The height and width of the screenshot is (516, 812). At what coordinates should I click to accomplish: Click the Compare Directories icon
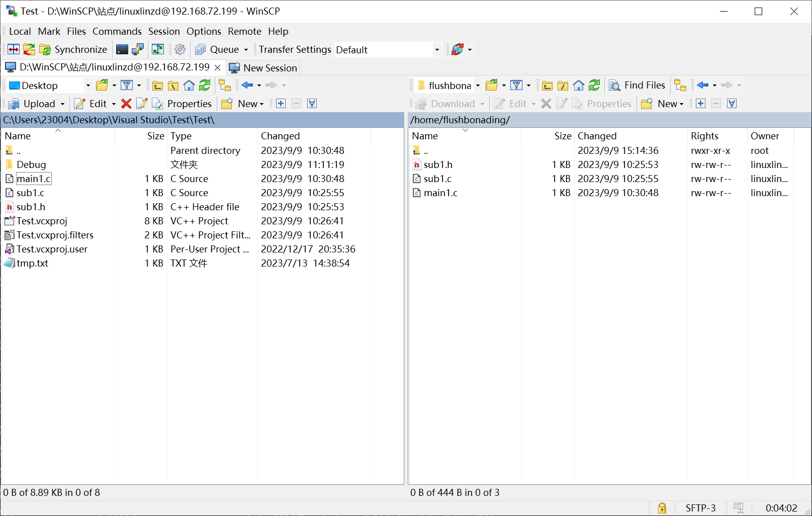(x=14, y=49)
